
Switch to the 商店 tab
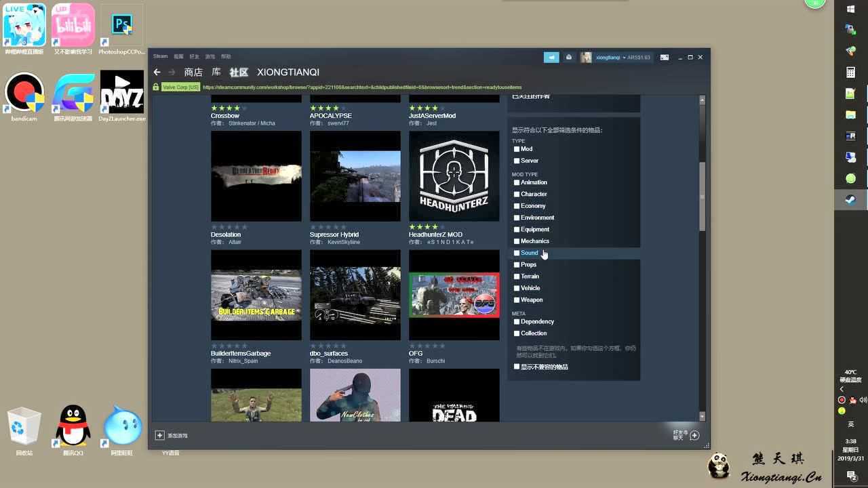193,72
